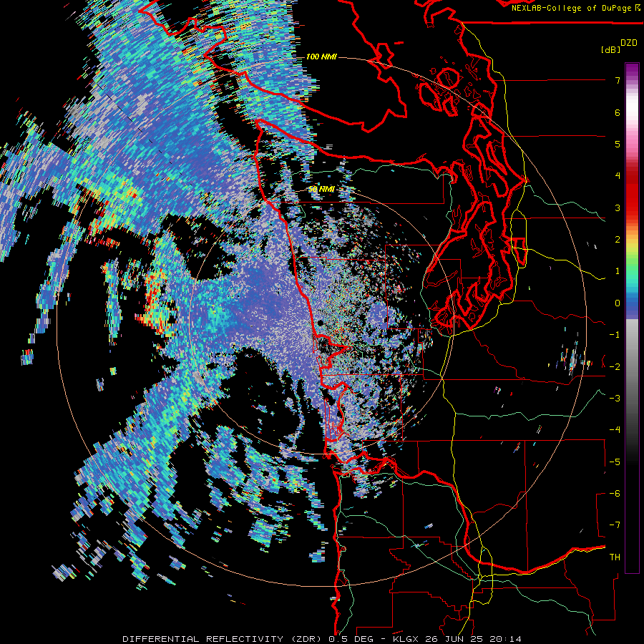Viewport: 644px width, 644px height.
Task: Click the color scale value 1
Action: coord(618,271)
